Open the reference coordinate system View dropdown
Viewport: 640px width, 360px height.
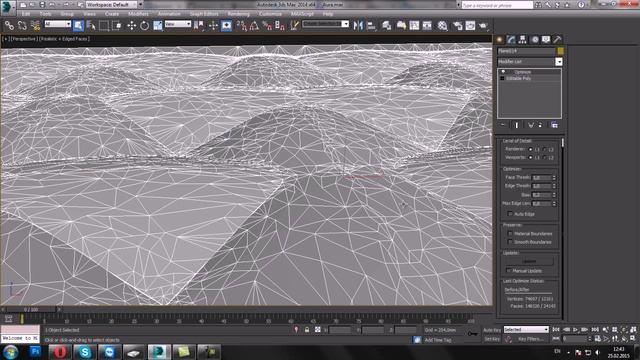178,24
